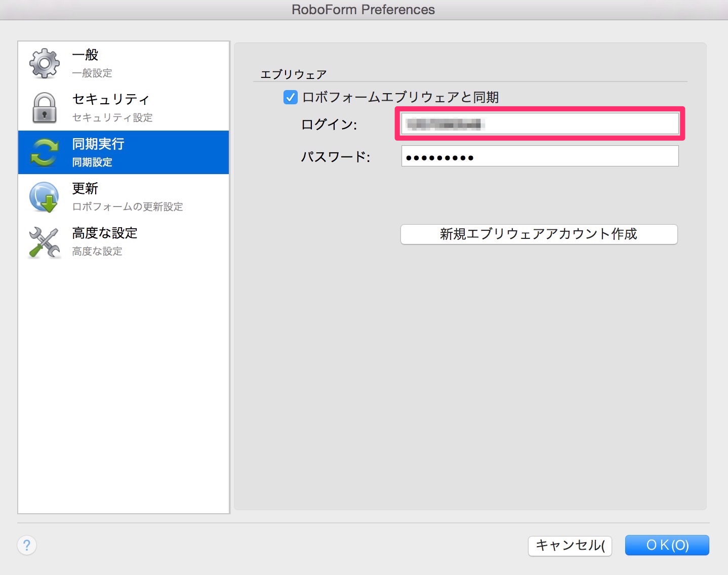Click the 一般設定 subtitle text
Screen dimensions: 728x575
92,73
